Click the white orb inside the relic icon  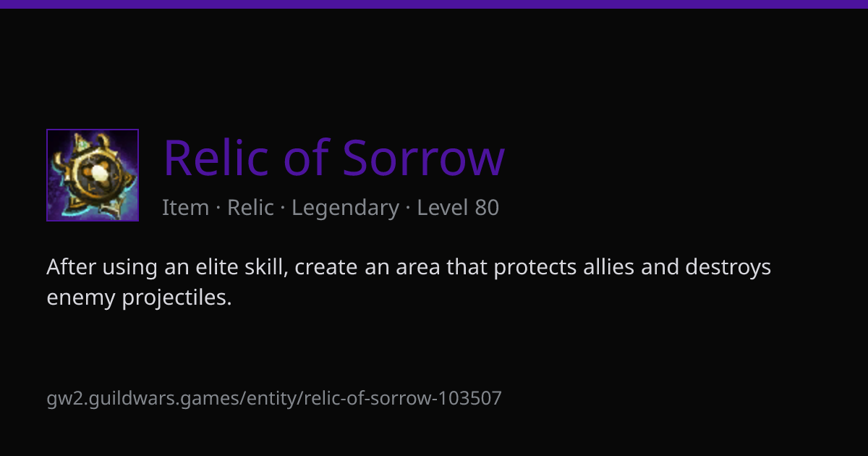(98, 172)
